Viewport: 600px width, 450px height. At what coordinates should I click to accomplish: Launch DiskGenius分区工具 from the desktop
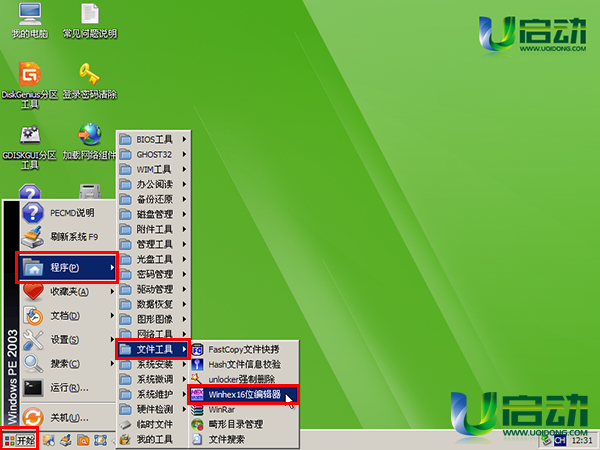[x=29, y=85]
